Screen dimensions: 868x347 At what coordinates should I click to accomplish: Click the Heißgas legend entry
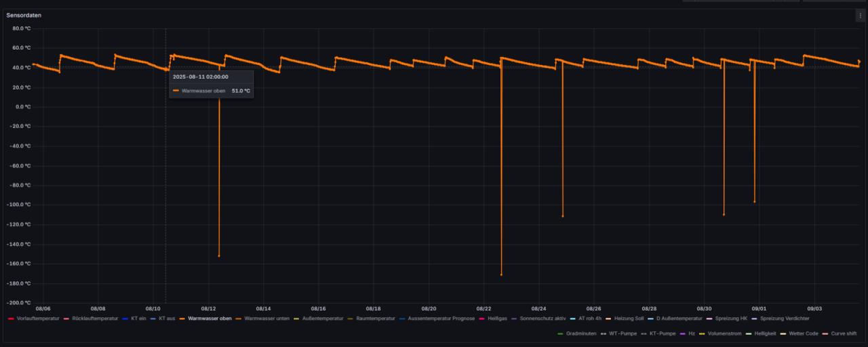[x=497, y=319]
